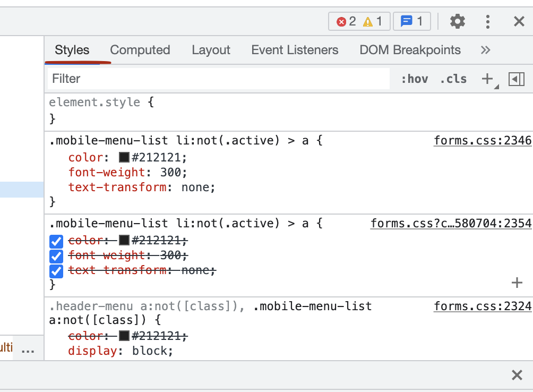Open the issues message counter
533x392 pixels.
(x=412, y=21)
